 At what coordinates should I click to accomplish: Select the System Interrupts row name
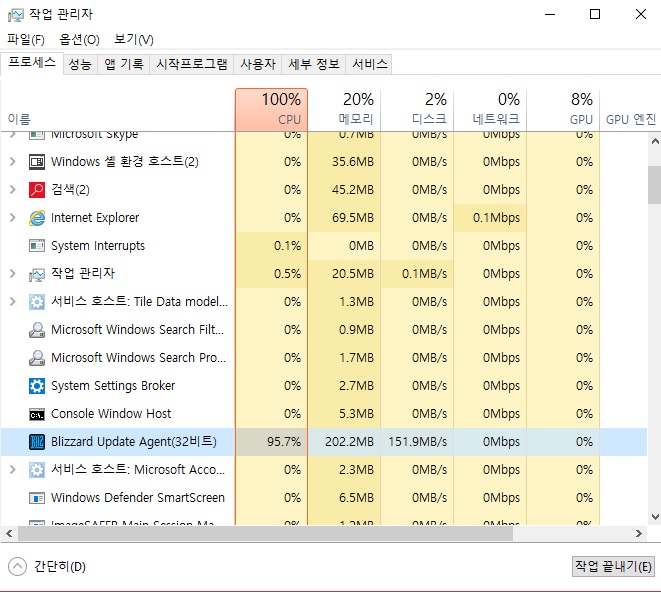tap(98, 245)
